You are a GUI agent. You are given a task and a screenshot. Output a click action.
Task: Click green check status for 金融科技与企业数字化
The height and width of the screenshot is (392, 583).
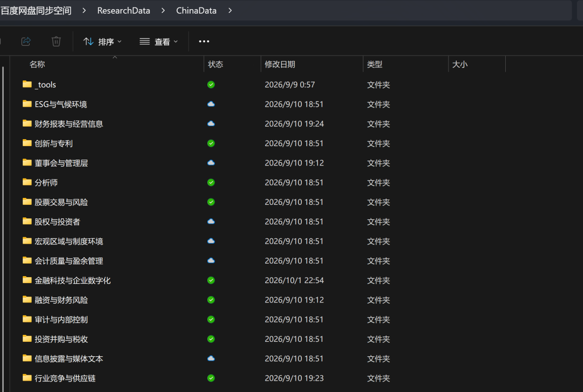[x=211, y=280]
